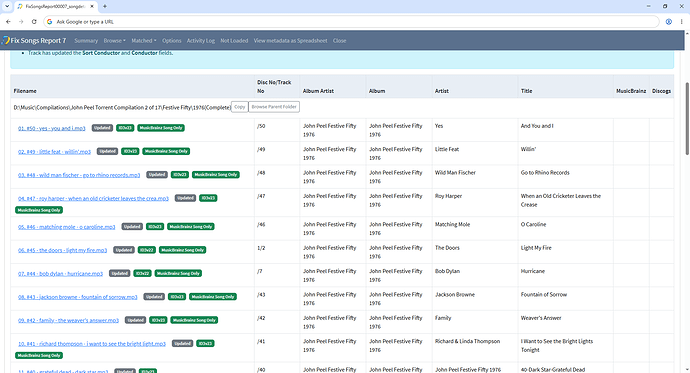
Task: Click the ID3v22 badge on the doors row
Action: (x=147, y=250)
